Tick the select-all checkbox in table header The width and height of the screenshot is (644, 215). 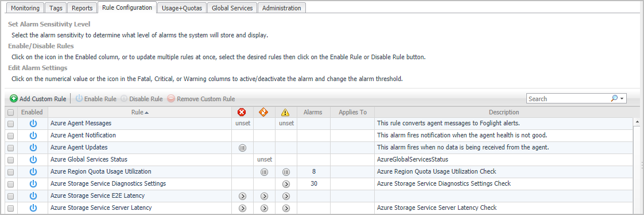11,112
